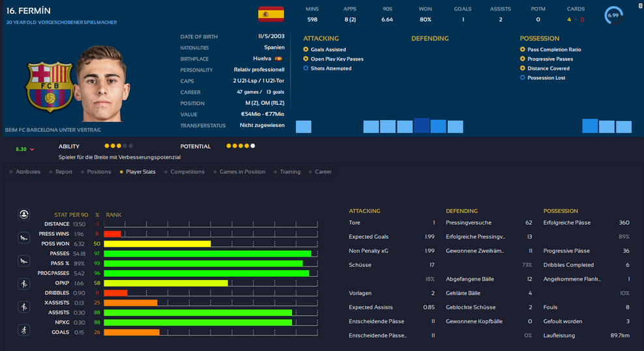Click the Huelva birthplace link
Image resolution: width=644 pixels, height=351 pixels.
(x=262, y=59)
